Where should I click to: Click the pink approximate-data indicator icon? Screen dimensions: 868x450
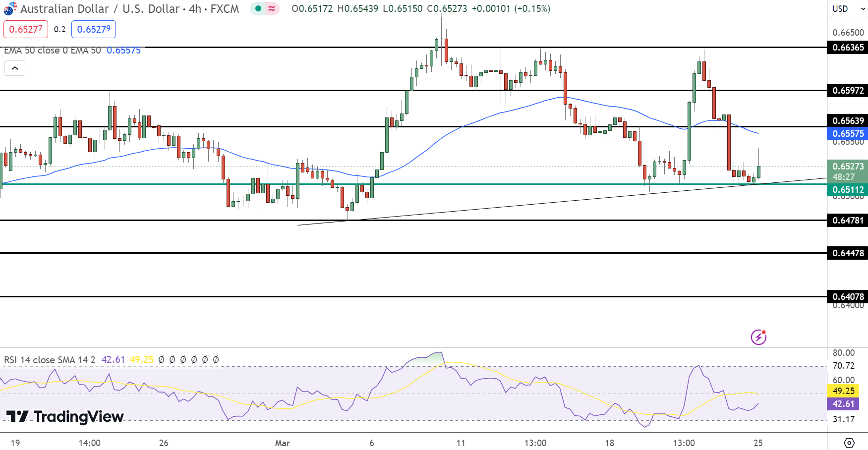[272, 8]
